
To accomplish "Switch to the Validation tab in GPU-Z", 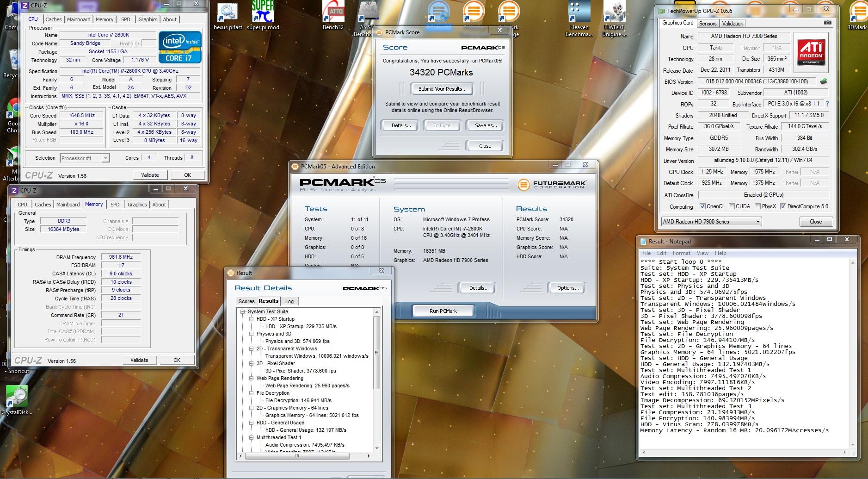I will [733, 24].
